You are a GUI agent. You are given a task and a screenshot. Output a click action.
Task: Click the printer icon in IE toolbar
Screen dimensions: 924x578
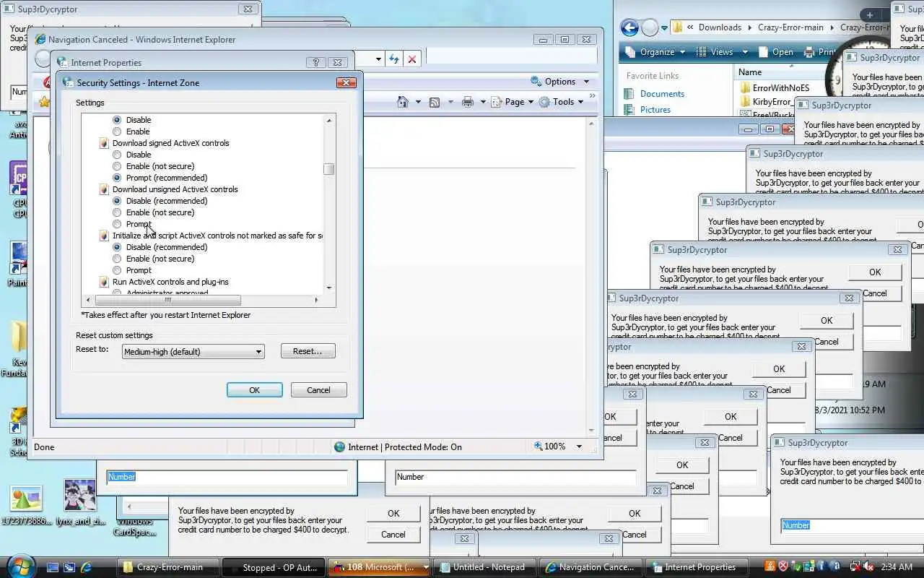pos(468,102)
